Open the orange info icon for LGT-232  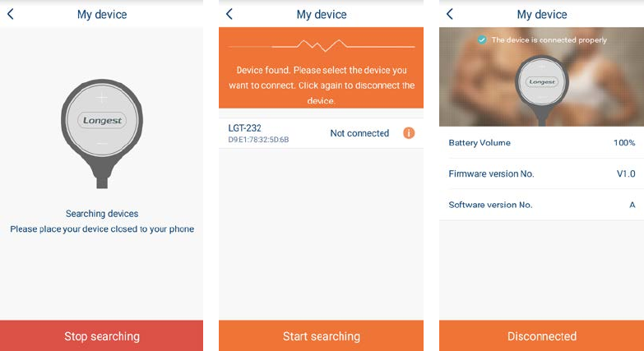click(409, 133)
